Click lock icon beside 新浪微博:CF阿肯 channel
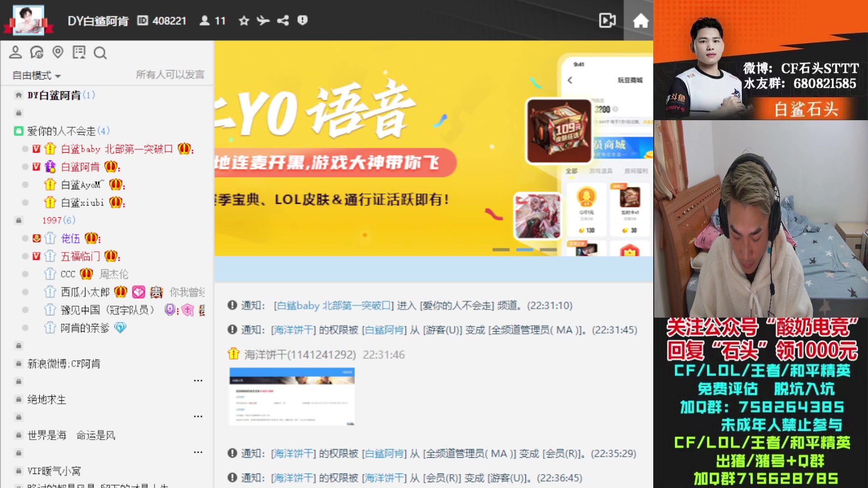868x488 pixels. tap(19, 364)
